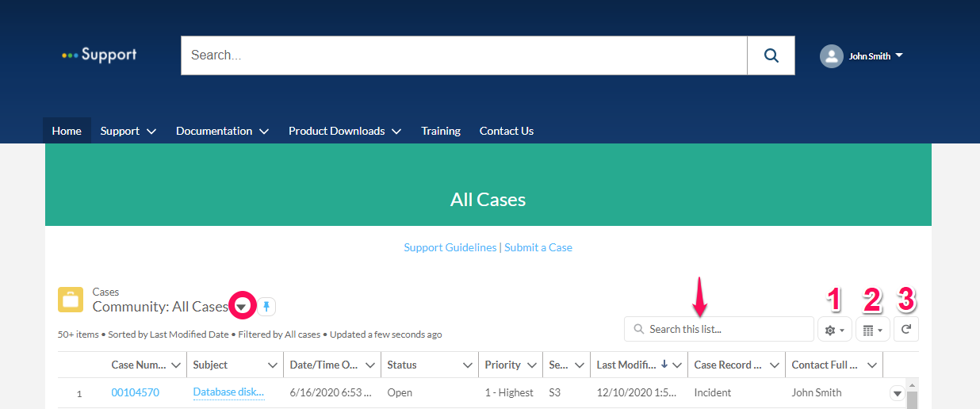
Task: Click the Support logo
Action: [99, 55]
